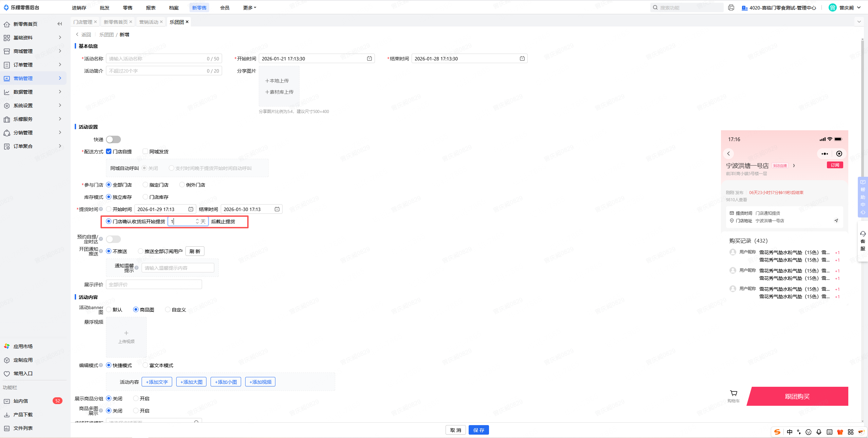The width and height of the screenshot is (868, 438).
Task: Switch to the 营销活动 tab
Action: (149, 22)
